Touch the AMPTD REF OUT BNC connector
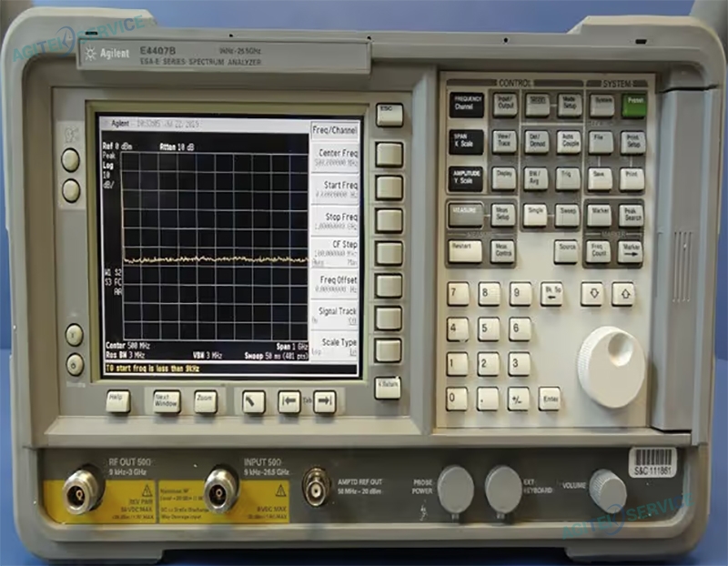 pyautogui.click(x=317, y=487)
